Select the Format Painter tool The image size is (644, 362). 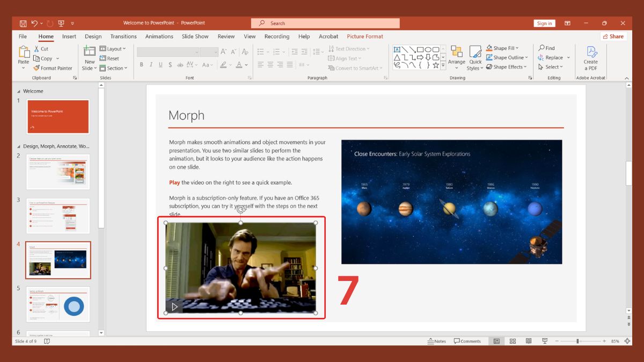pos(53,68)
